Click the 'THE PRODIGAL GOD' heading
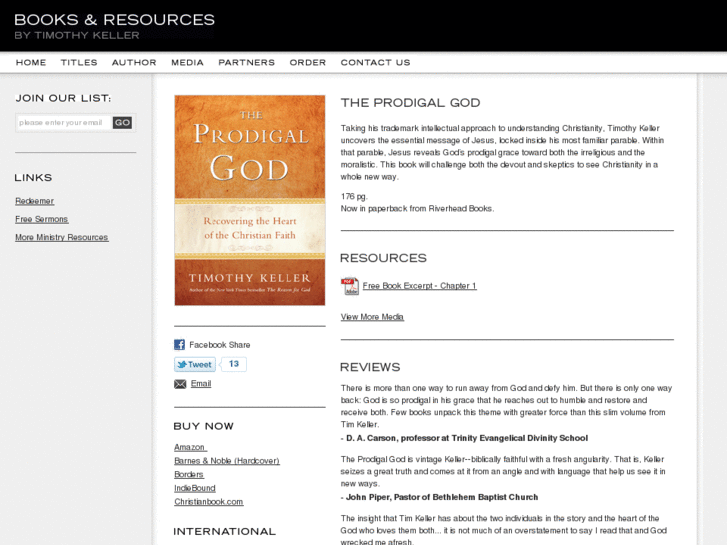 (410, 103)
